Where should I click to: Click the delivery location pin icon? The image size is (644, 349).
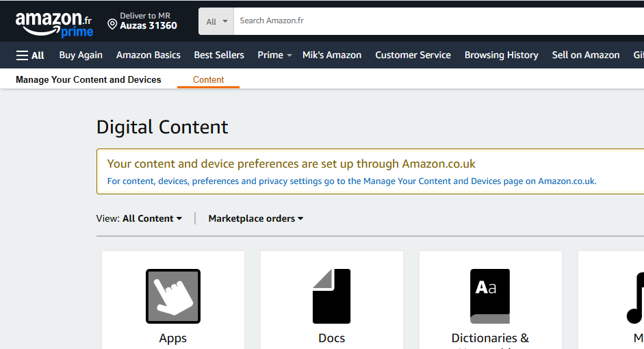pos(112,25)
